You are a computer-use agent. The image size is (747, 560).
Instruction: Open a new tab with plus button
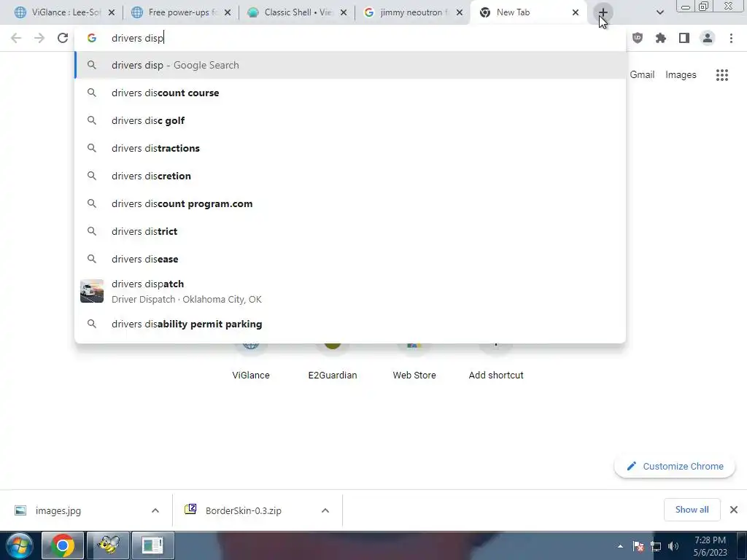603,12
